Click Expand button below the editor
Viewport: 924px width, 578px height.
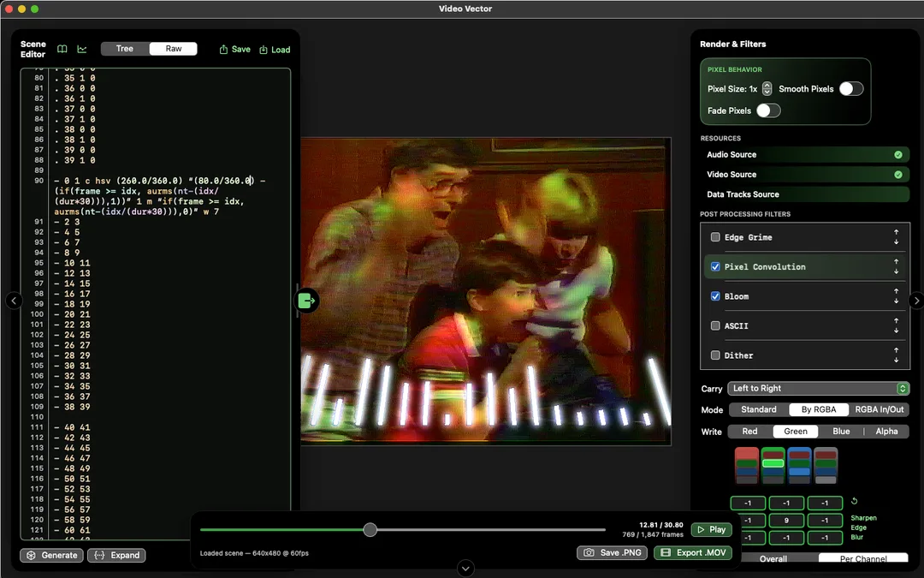pos(116,555)
